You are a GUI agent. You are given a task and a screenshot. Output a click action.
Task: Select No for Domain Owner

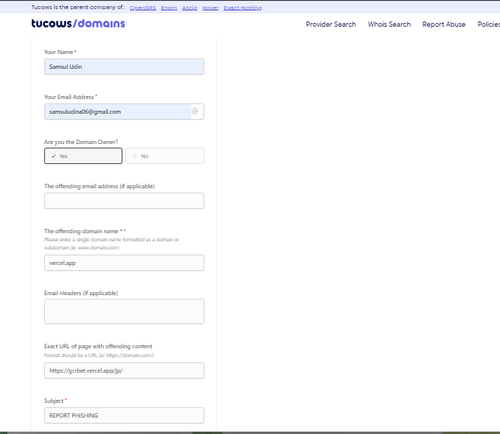(x=165, y=156)
